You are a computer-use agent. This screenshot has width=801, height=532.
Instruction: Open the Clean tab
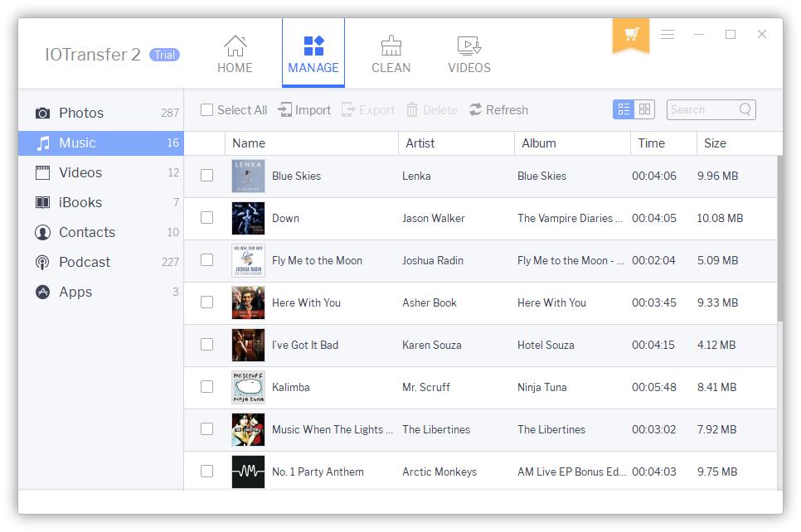coord(391,55)
